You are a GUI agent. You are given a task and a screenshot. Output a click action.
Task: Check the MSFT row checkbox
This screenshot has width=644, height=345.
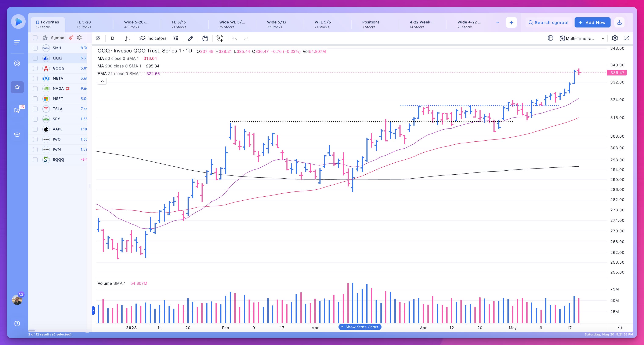(35, 99)
